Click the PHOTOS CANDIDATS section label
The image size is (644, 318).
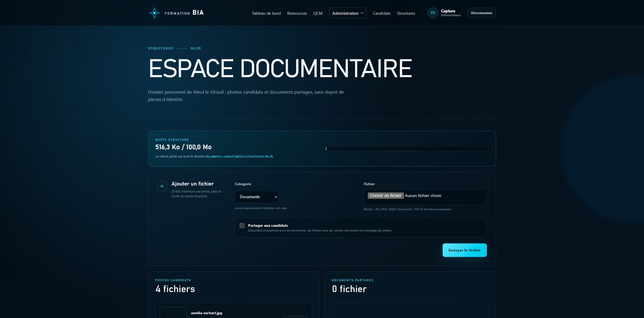[x=173, y=280]
